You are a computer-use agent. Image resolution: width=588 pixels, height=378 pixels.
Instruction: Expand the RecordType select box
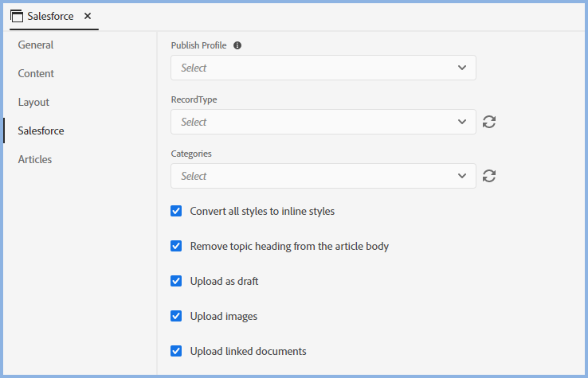point(323,122)
